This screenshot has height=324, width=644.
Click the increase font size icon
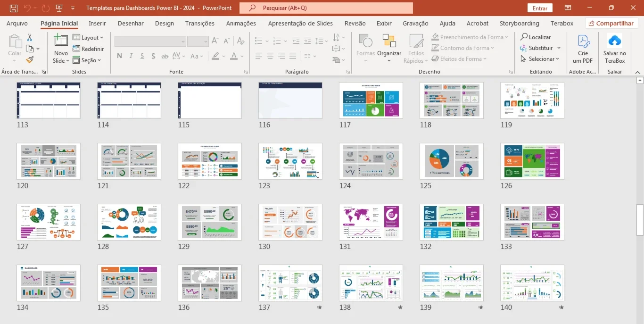pos(215,41)
